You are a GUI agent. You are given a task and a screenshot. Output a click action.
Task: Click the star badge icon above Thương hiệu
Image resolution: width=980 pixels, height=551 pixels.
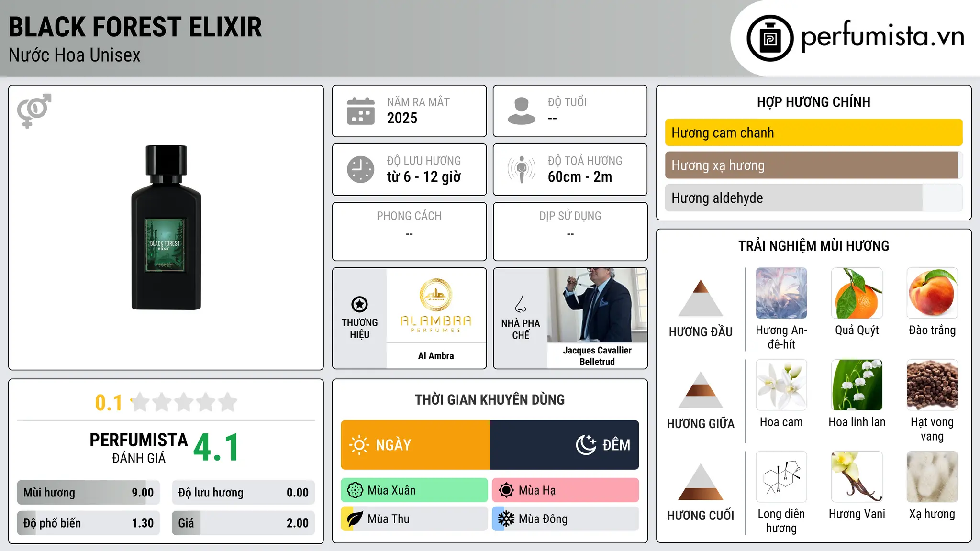359,304
